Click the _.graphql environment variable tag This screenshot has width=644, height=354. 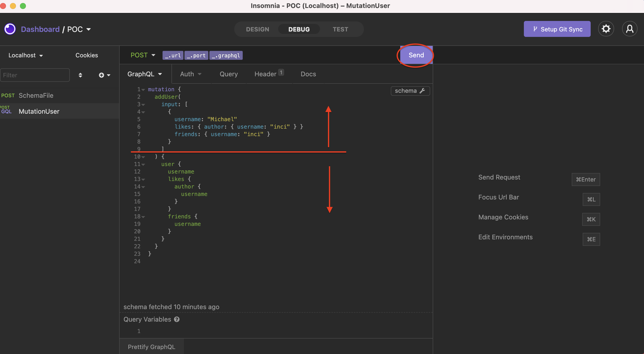click(226, 55)
